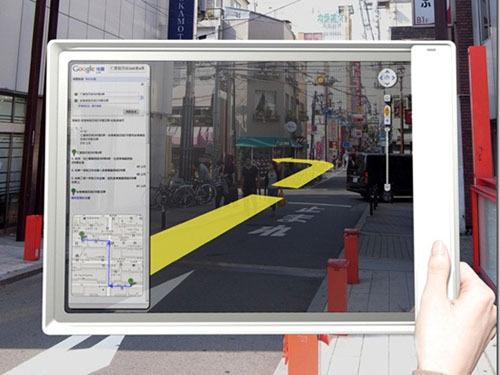Pan down with the navigation compass arrow
Screen dimensions: 500x375
(x=387, y=84)
